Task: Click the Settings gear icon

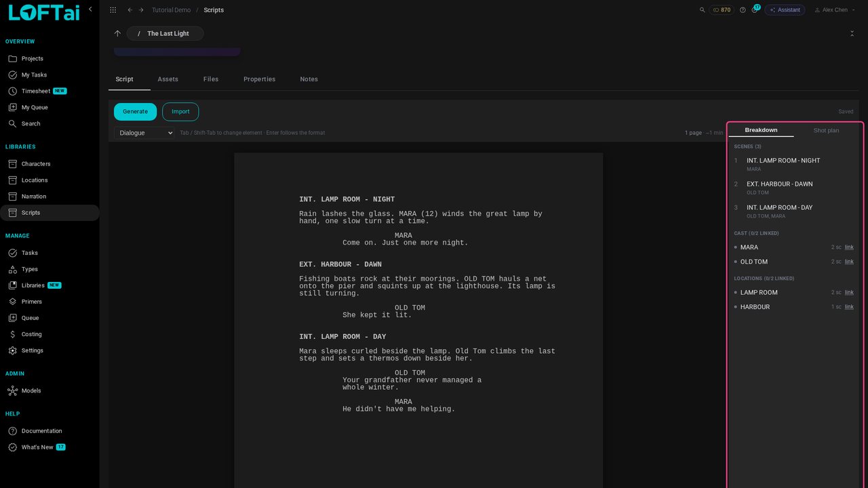Action: point(12,350)
